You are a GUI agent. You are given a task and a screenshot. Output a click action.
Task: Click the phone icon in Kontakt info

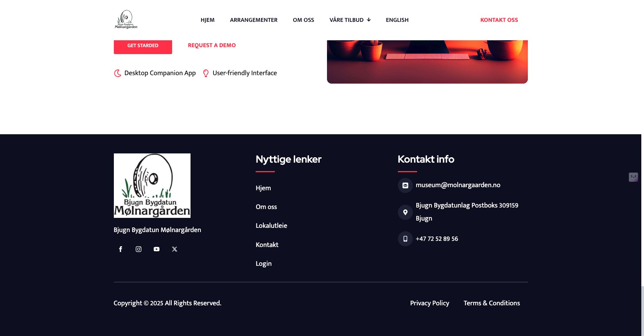tap(405, 239)
